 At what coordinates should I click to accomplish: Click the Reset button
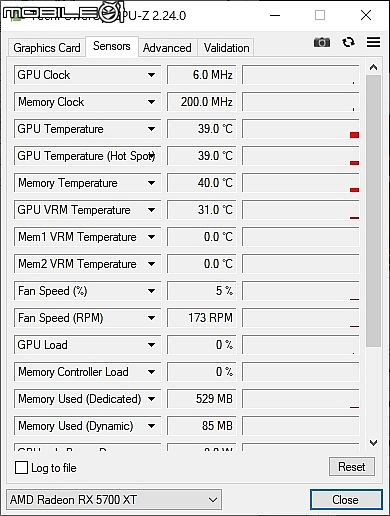pyautogui.click(x=352, y=467)
